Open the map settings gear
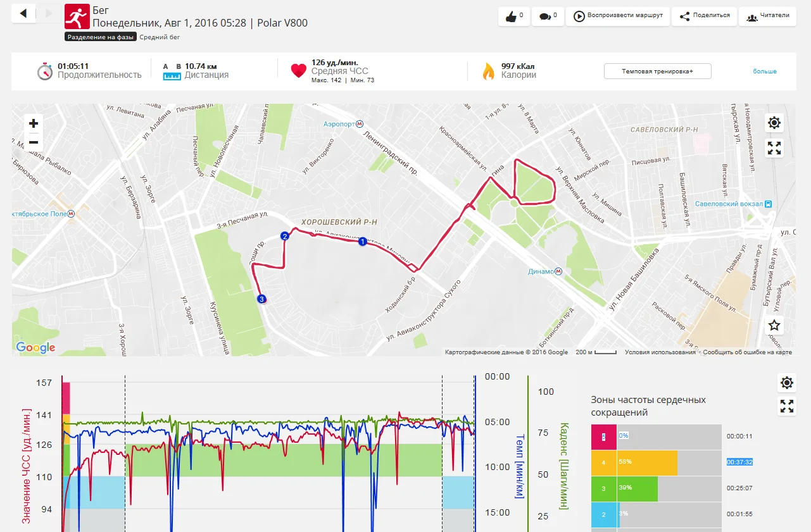Image resolution: width=811 pixels, height=532 pixels. (x=774, y=123)
